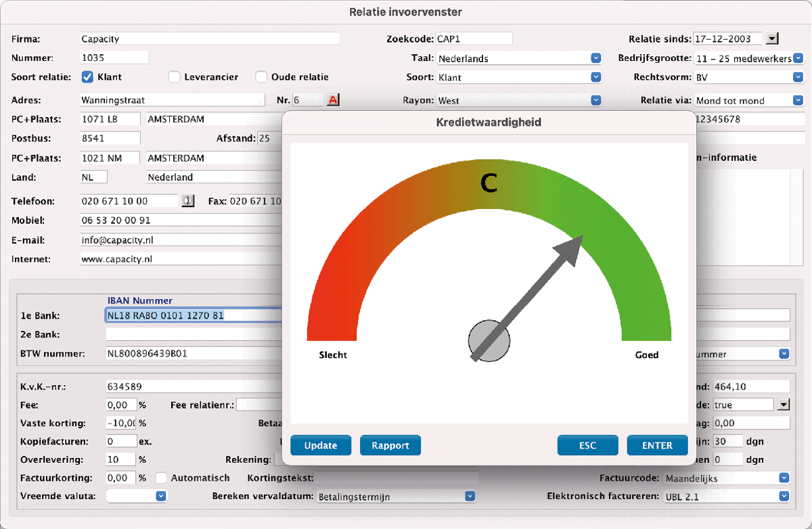812x529 pixels.
Task: Click the Update button in Kredietwaardigheid dialog
Action: [321, 445]
